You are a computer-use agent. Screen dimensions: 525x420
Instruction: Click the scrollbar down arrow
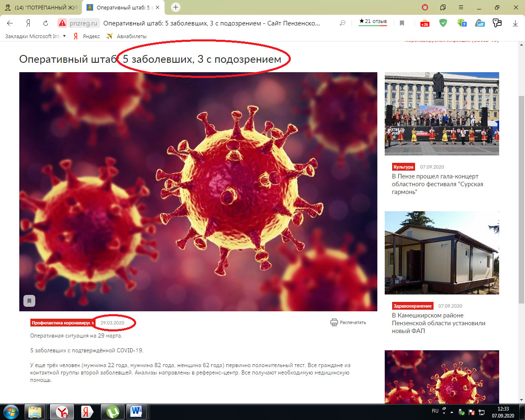click(521, 400)
